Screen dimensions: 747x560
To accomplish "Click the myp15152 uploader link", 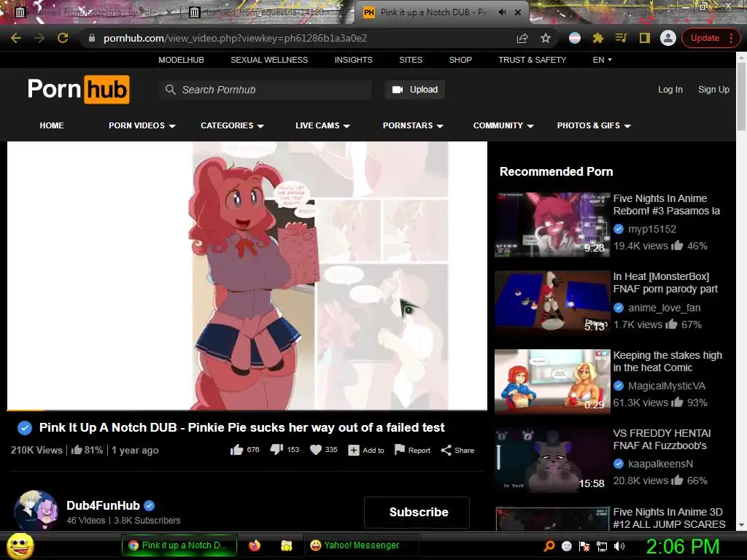I will [651, 229].
